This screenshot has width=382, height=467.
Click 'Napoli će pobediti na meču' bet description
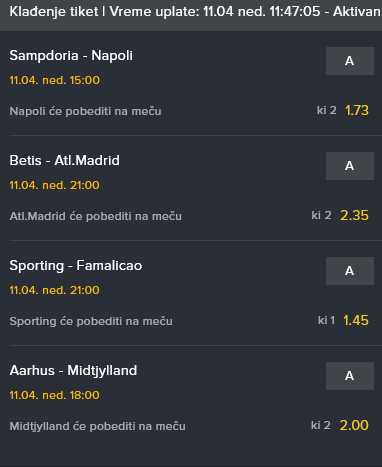click(x=85, y=111)
